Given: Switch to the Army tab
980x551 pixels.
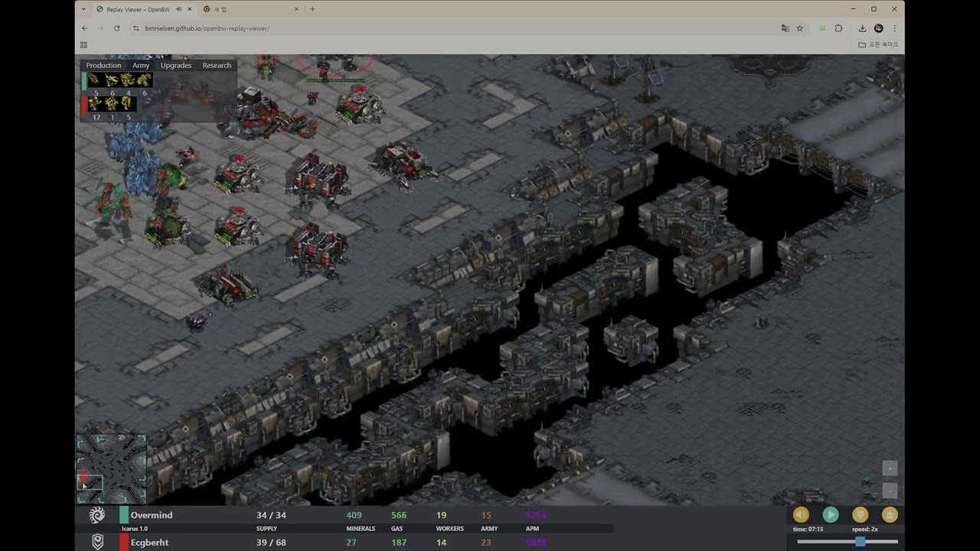Looking at the screenshot, I should [141, 66].
